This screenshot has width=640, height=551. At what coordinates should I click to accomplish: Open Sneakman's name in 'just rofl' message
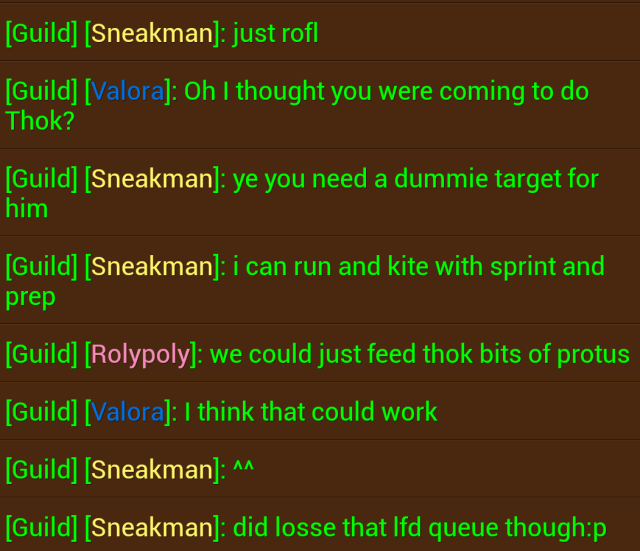pyautogui.click(x=153, y=33)
